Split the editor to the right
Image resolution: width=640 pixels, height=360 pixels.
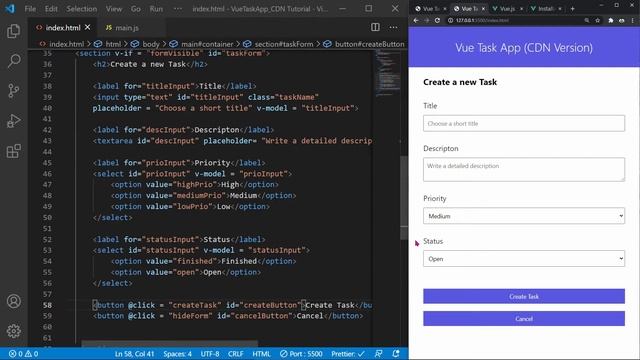(375, 27)
